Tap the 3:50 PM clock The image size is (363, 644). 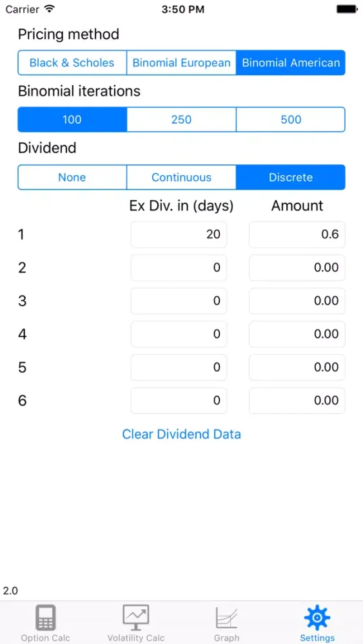pos(183,9)
